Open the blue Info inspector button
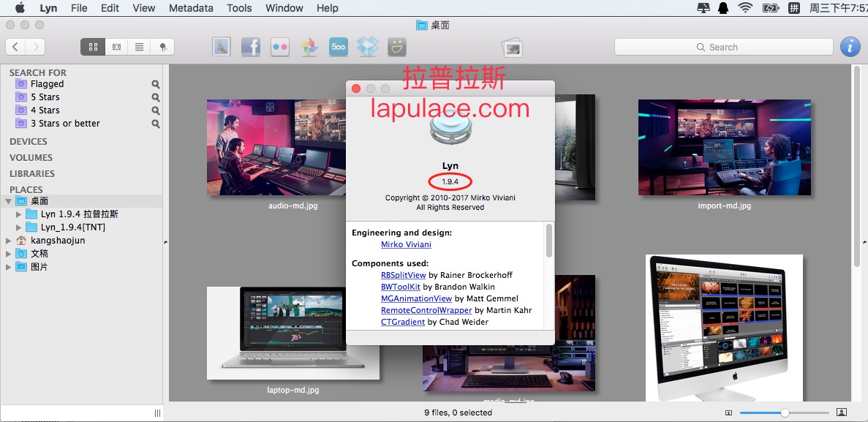868x422 pixels. click(x=850, y=47)
